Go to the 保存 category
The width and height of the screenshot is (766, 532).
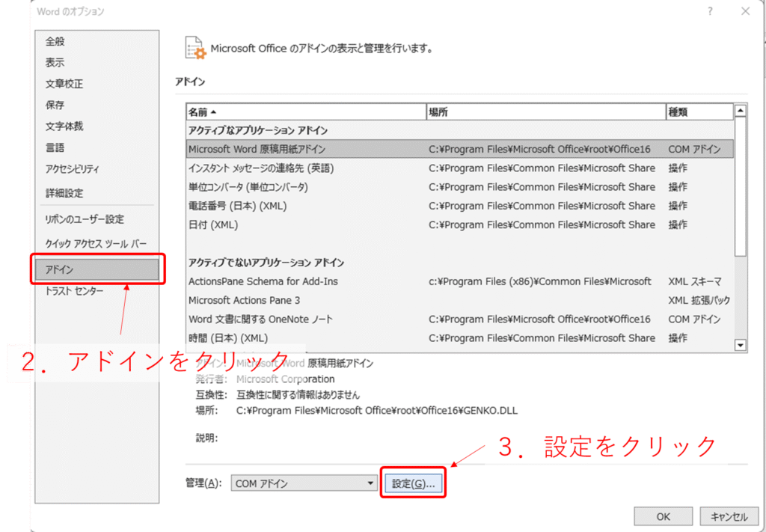pyautogui.click(x=55, y=105)
